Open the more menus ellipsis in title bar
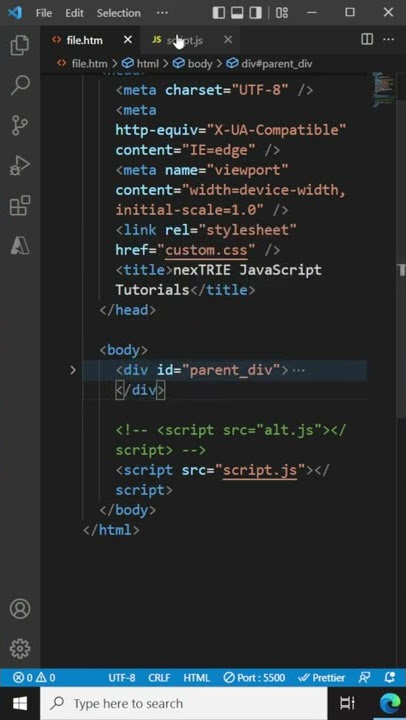 162,12
